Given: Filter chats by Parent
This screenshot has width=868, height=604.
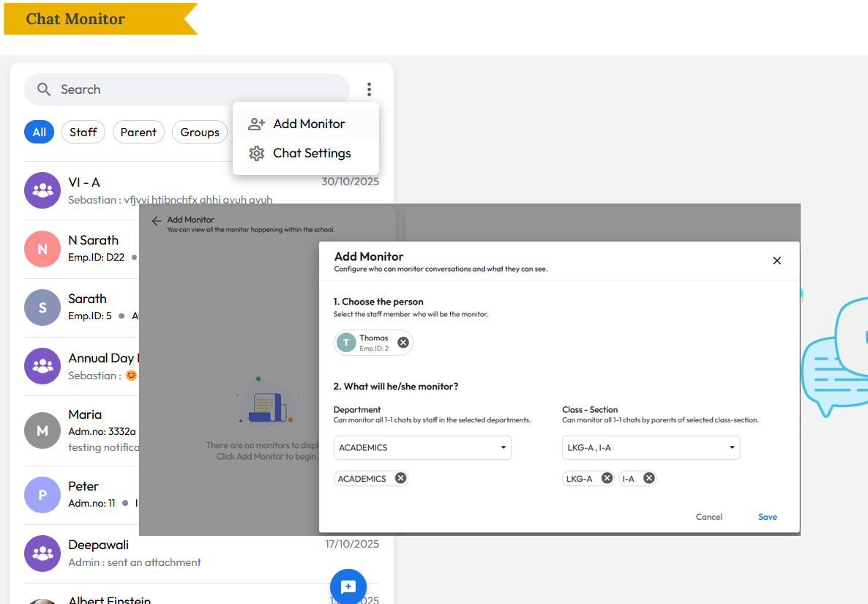Looking at the screenshot, I should click(x=138, y=132).
